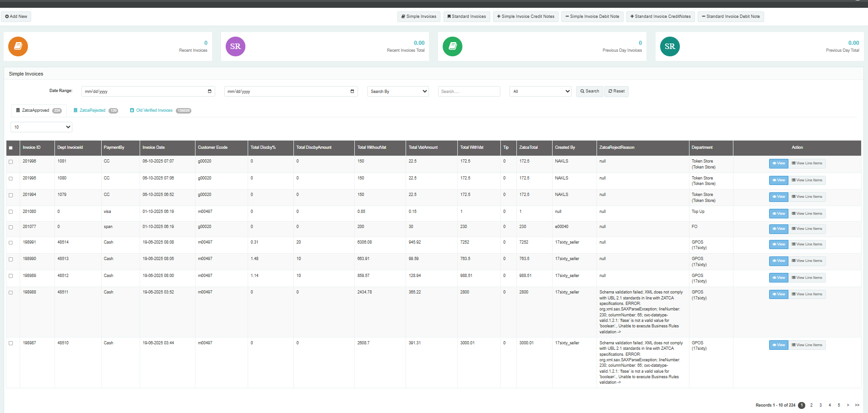The height and width of the screenshot is (413, 868).
Task: Click the green Previous Day Invoices icon
Action: [x=452, y=46]
